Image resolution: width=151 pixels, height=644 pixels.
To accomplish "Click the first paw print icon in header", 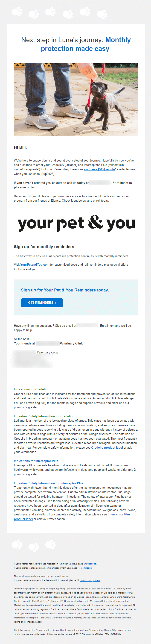I will pos(17,12).
